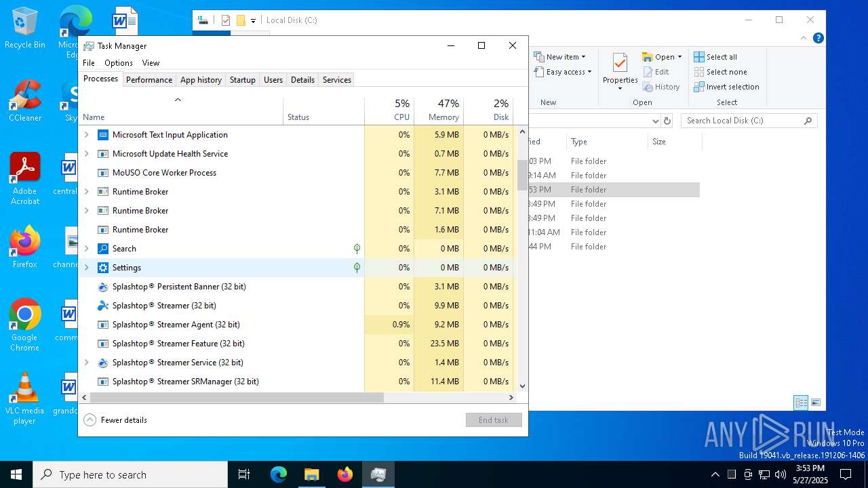Click the Settings process gear icon
This screenshot has height=488, width=868.
[x=103, y=268]
